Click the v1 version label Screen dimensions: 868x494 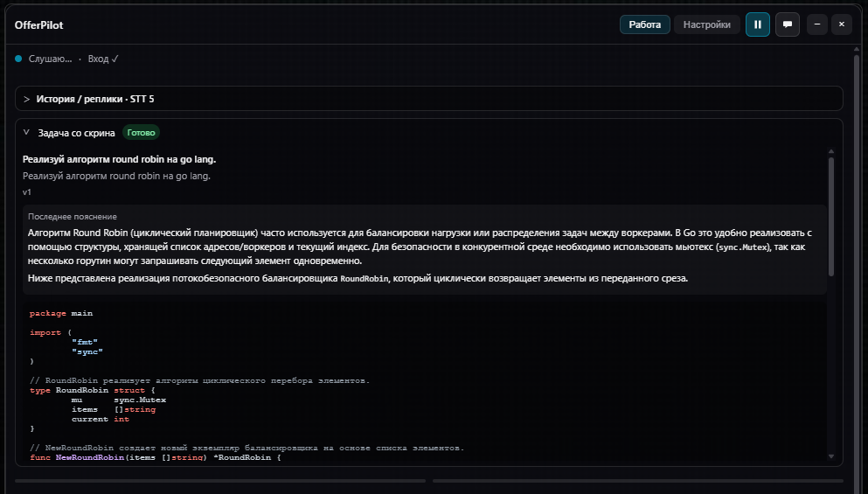(x=26, y=192)
